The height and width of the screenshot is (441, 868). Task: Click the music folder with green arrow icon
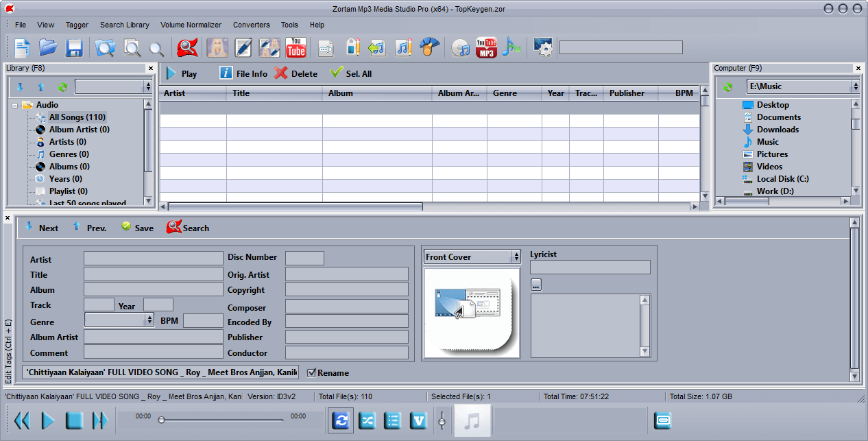point(377,47)
